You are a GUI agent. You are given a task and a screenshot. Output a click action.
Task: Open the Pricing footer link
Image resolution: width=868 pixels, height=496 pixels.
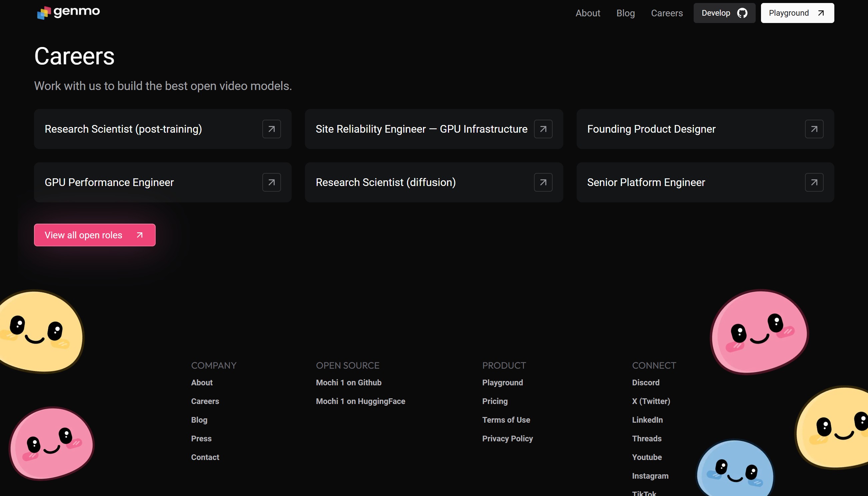[495, 401]
